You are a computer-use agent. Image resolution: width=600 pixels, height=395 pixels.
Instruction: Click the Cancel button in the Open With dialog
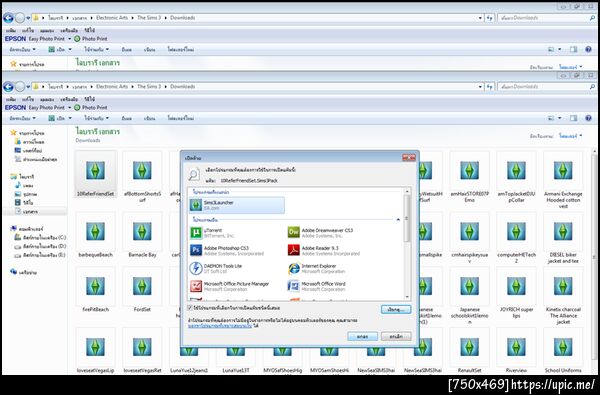(x=396, y=336)
